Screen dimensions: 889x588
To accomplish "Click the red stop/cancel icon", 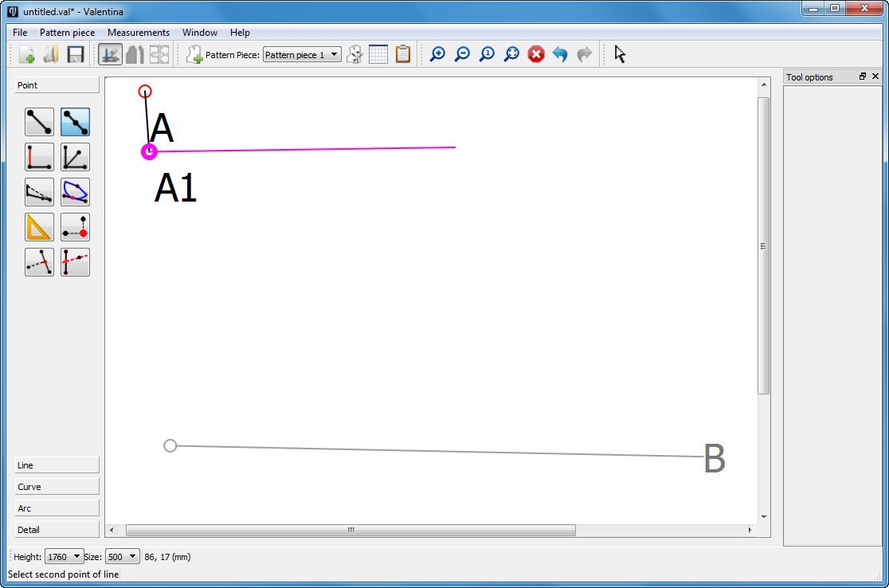I will 536,54.
